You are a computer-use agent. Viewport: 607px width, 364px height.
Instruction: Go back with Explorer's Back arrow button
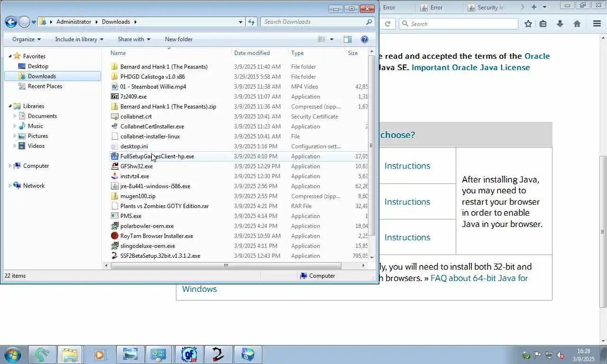[11, 22]
